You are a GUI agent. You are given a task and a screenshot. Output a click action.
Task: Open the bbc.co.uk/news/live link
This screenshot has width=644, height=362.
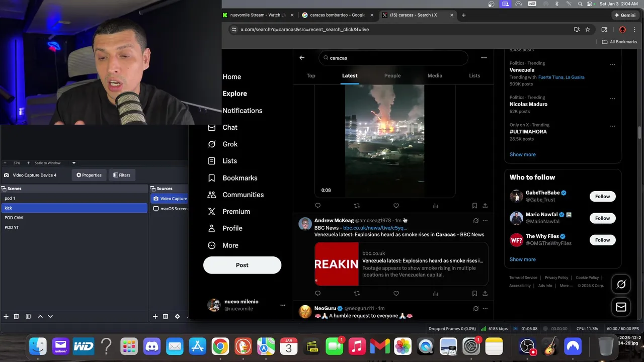pyautogui.click(x=375, y=228)
